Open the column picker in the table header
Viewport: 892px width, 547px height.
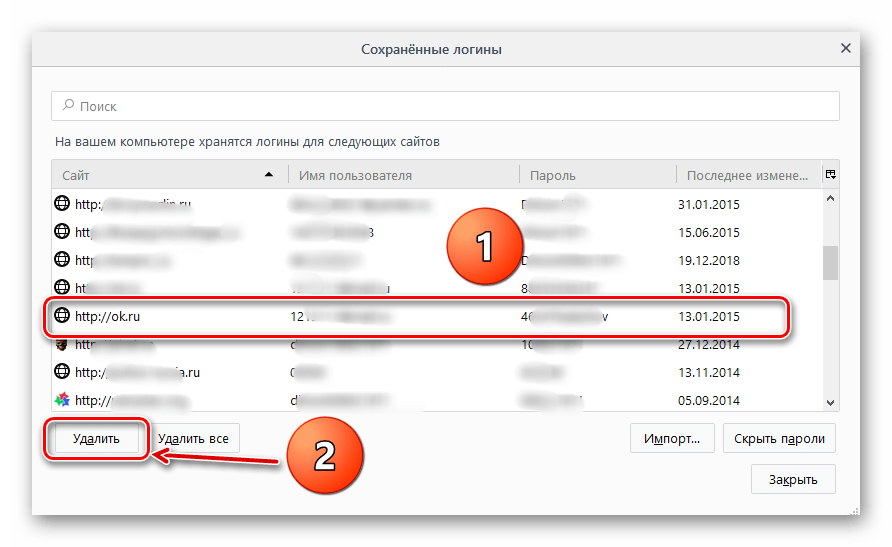click(x=830, y=175)
